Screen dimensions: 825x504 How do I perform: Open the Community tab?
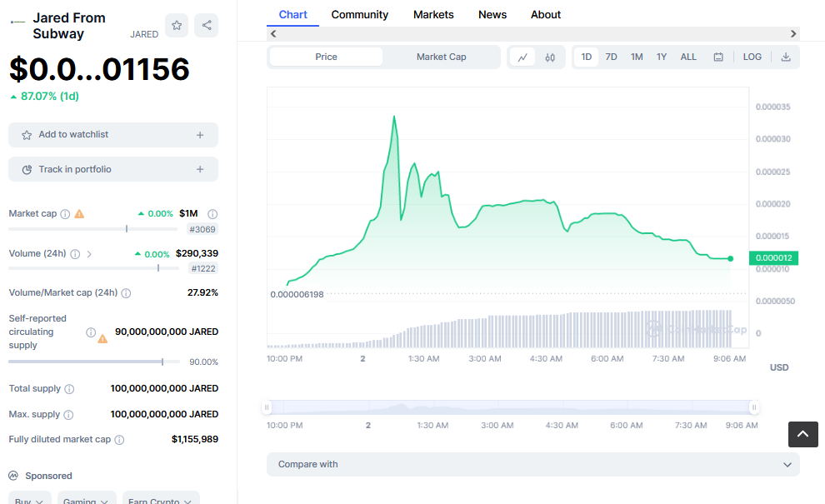point(359,15)
